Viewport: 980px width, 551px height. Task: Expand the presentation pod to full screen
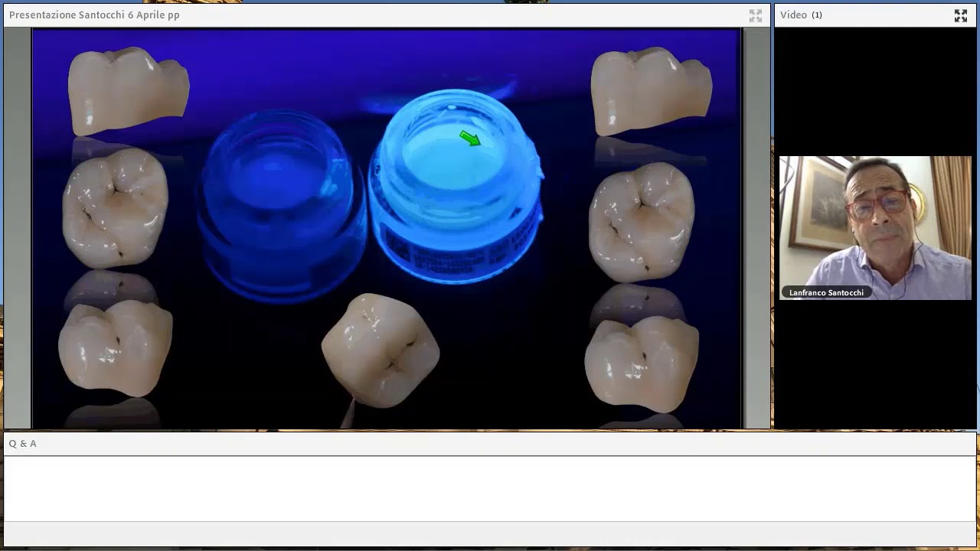pos(756,15)
